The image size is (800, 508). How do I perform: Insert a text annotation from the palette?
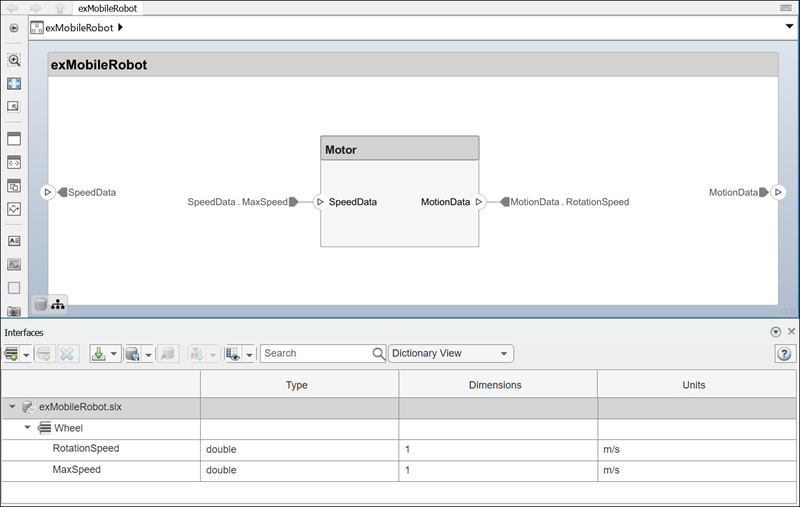coord(14,241)
